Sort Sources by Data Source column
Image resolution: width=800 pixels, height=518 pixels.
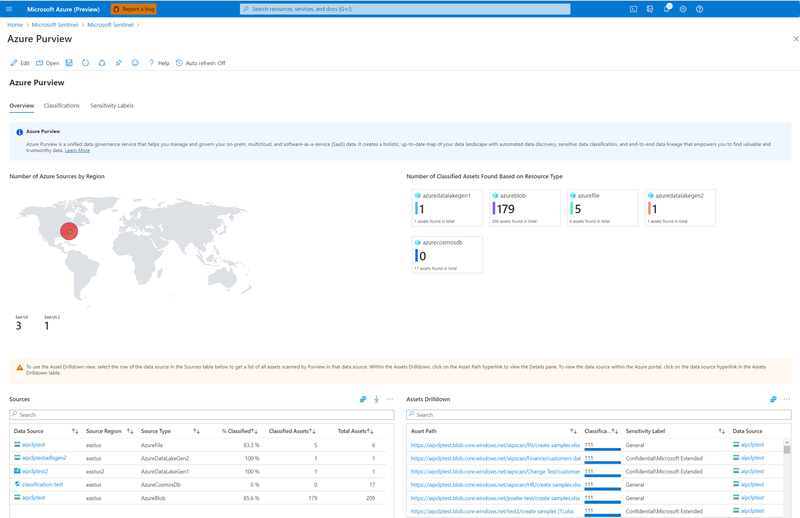click(x=46, y=431)
